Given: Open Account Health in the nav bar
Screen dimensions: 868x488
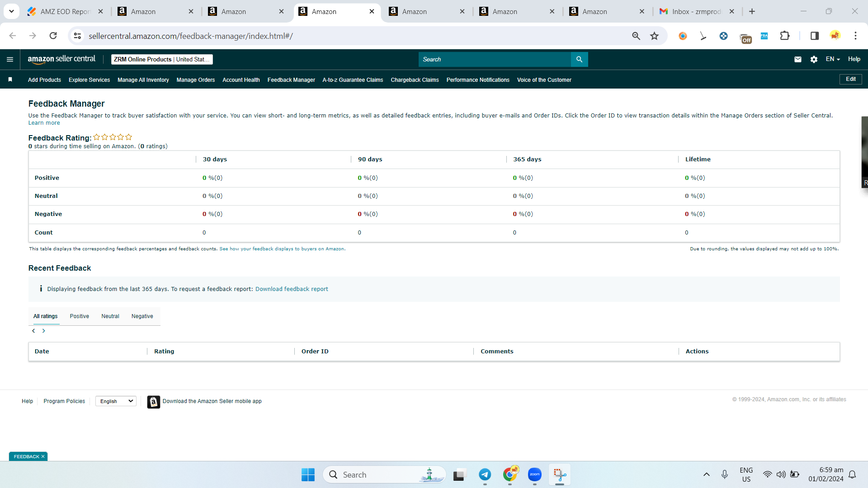Looking at the screenshot, I should (241, 80).
